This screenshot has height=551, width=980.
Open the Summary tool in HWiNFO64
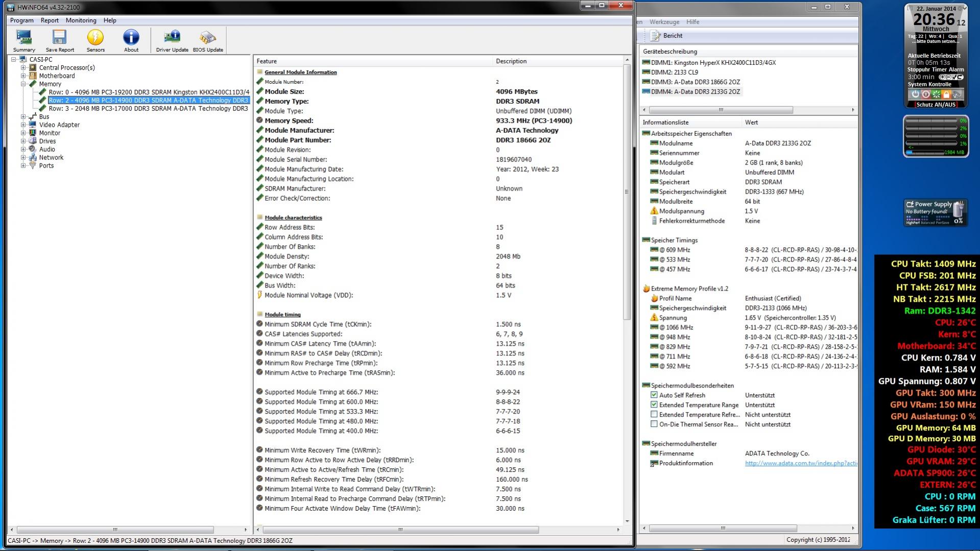point(24,41)
